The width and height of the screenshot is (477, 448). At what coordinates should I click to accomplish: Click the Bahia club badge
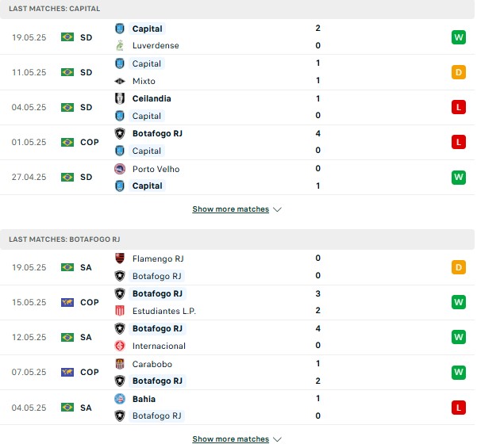point(120,399)
